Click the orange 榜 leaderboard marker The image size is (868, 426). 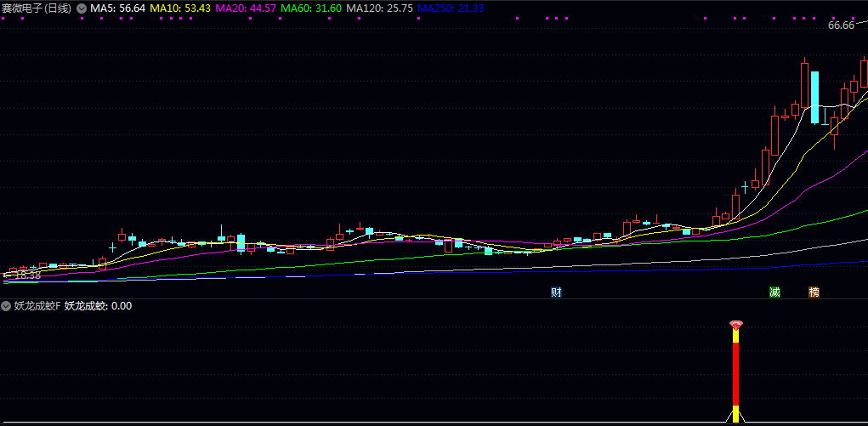pyautogui.click(x=814, y=293)
